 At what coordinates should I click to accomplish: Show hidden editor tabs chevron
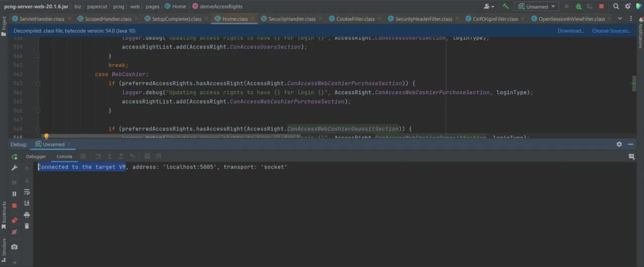(x=619, y=19)
